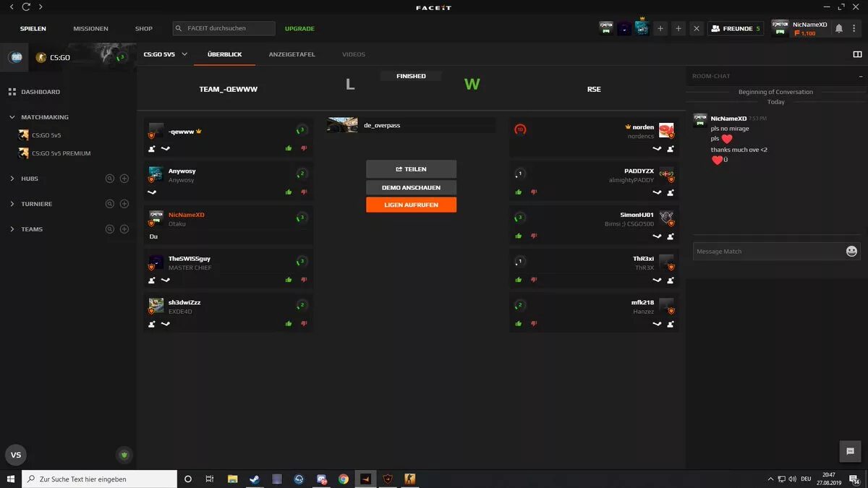
Task: Create a hub with plus icon
Action: click(124, 179)
